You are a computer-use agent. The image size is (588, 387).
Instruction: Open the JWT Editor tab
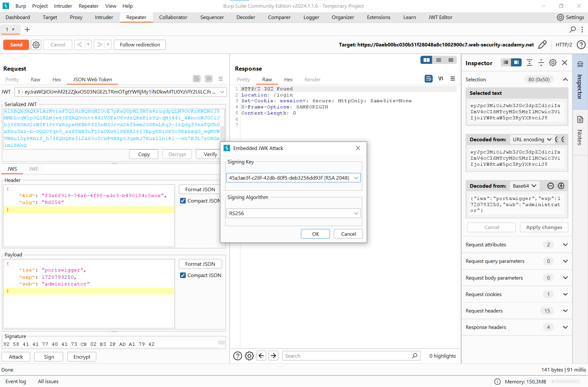pyautogui.click(x=440, y=17)
